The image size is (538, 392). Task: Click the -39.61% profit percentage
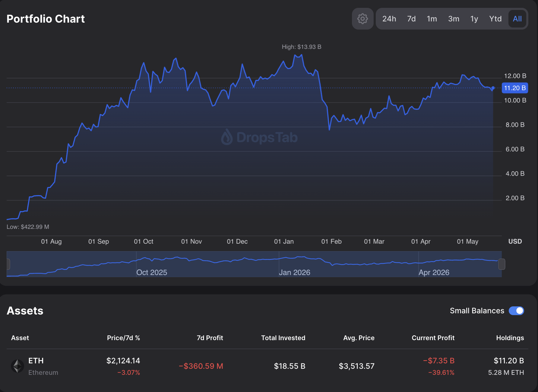(441, 372)
